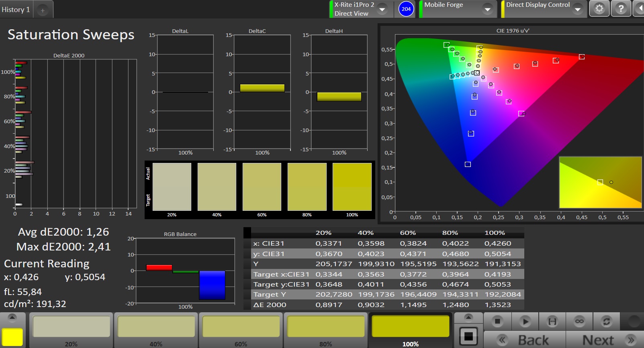Click the Back navigation button
Viewport: 644px width, 348px height.
525,340
